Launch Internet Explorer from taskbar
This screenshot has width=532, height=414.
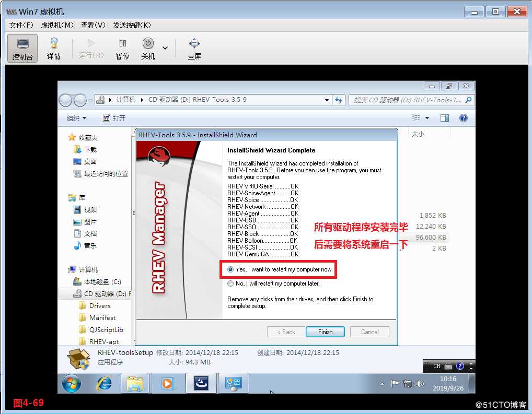click(x=104, y=384)
